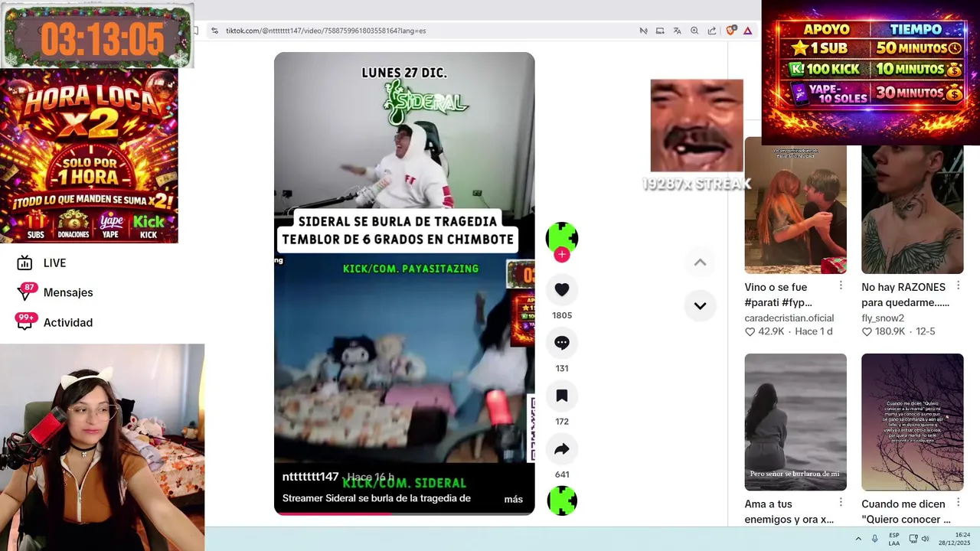980x551 pixels.
Task: Open options menu for the 'Vino o se fue' video
Action: (841, 285)
